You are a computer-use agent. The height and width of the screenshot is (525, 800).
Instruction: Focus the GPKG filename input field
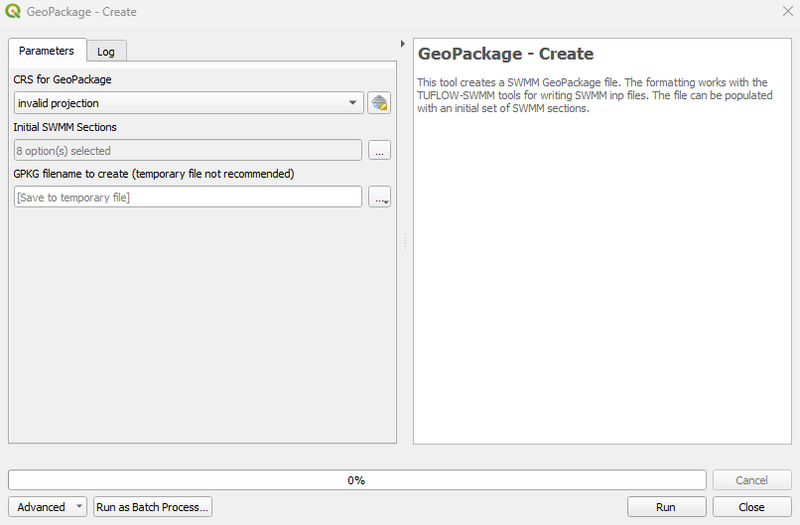pos(188,197)
